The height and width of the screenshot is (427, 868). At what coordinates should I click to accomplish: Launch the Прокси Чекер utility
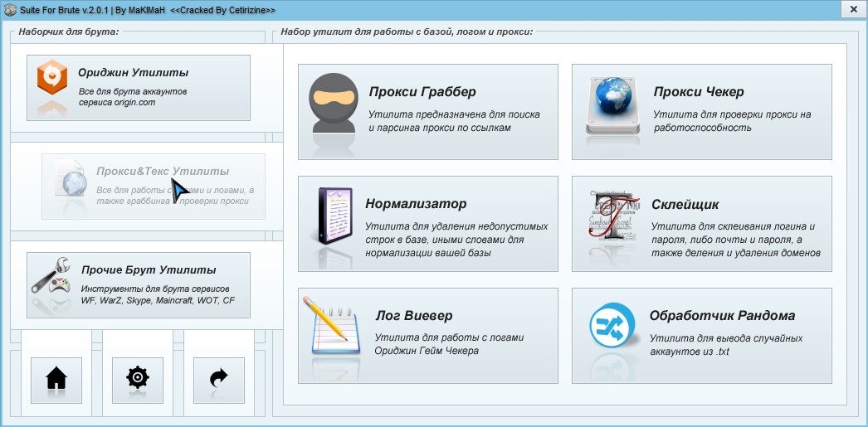tap(702, 112)
